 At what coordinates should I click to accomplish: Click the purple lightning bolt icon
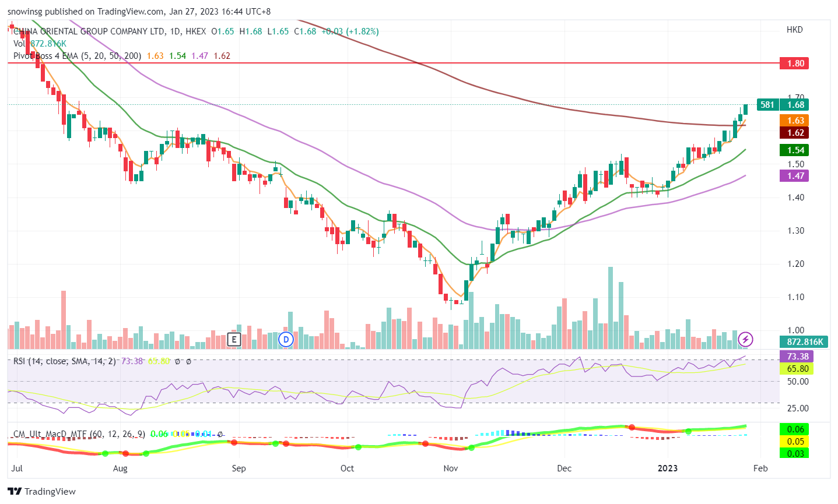point(745,339)
